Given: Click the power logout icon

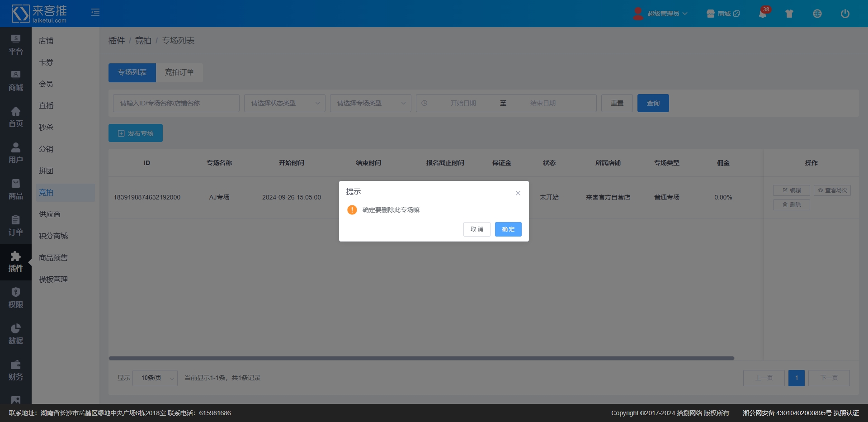Looking at the screenshot, I should click(x=844, y=14).
